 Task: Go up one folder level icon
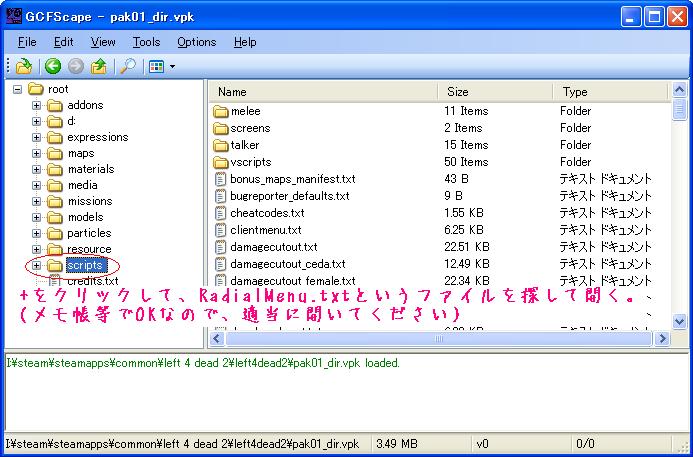click(x=99, y=67)
